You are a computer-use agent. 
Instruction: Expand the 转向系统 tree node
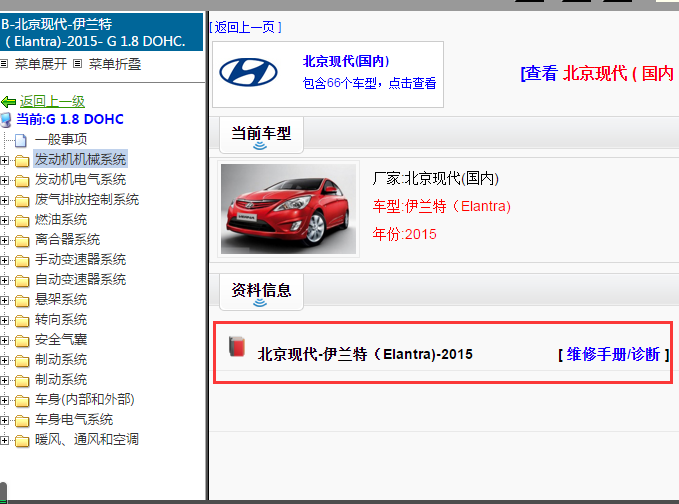tap(4, 321)
